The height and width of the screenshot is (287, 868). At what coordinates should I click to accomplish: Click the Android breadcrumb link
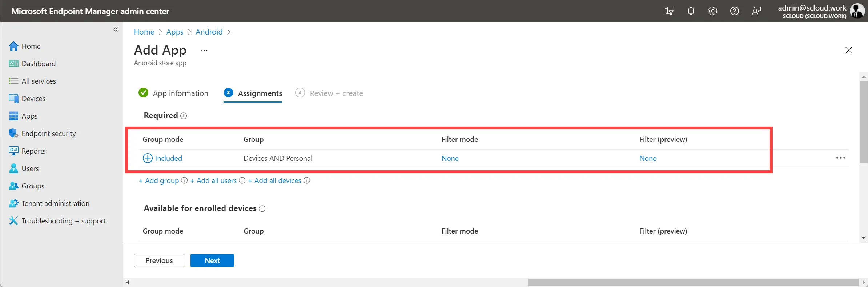click(209, 32)
